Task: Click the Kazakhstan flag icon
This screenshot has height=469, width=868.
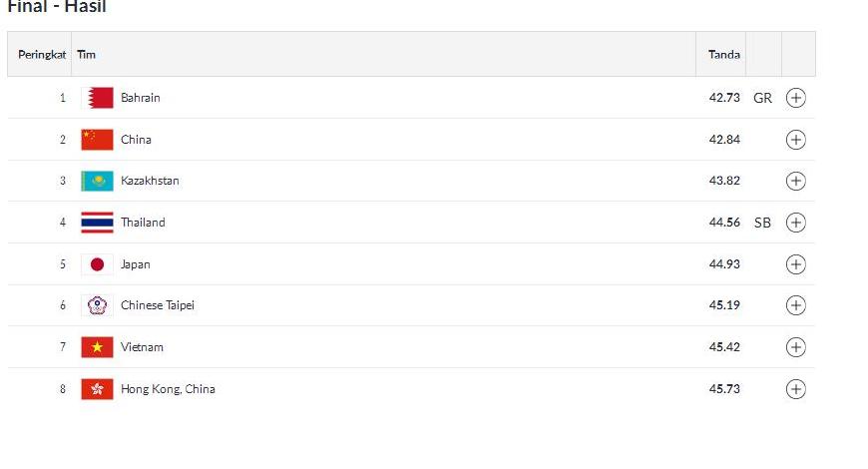Action: click(97, 181)
